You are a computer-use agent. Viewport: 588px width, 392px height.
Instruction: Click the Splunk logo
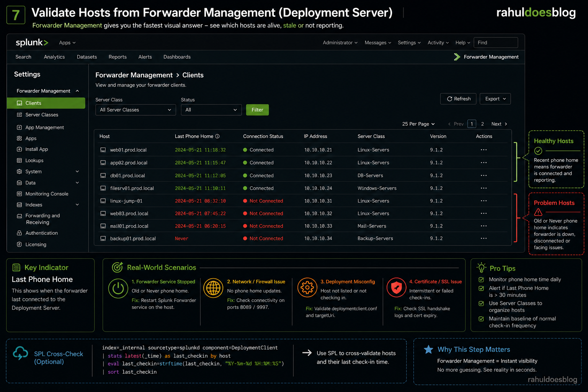32,42
